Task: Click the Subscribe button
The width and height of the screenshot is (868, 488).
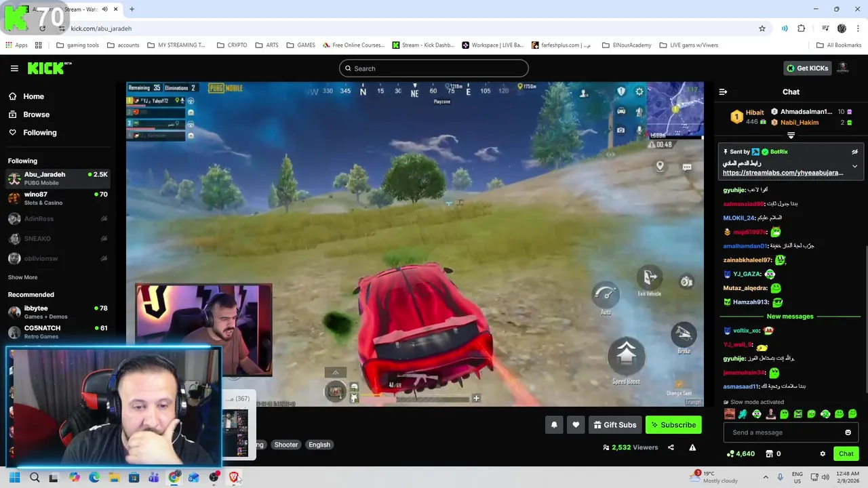Action: coord(673,425)
